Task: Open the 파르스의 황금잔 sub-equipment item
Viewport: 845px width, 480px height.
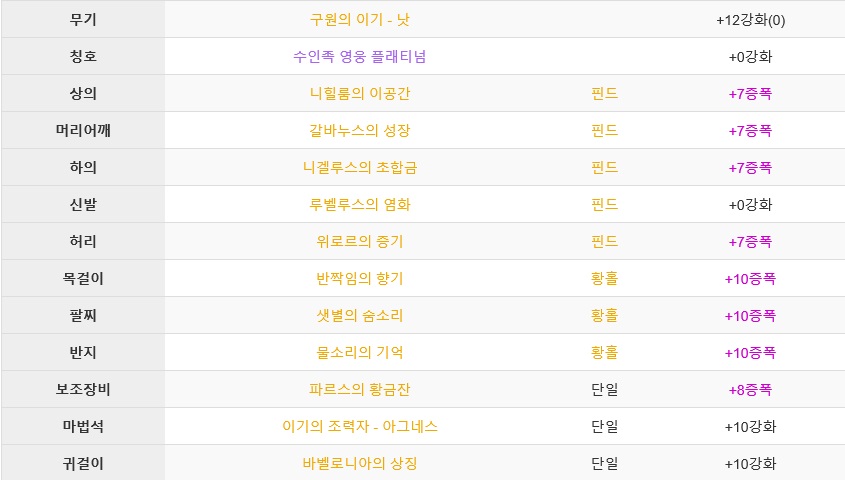Action: (359, 389)
